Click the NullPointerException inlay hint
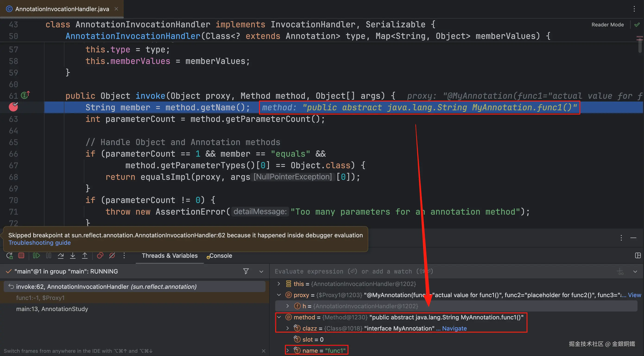 tap(293, 177)
